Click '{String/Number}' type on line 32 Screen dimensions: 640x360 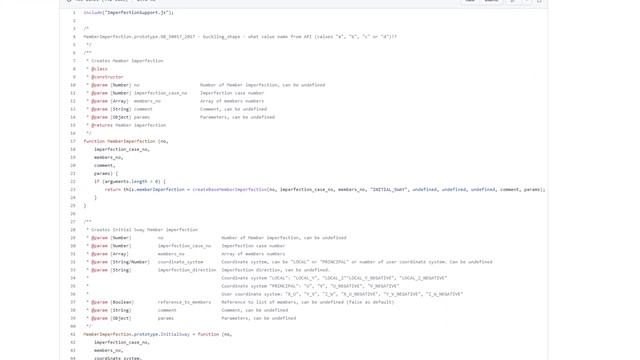[130, 262]
